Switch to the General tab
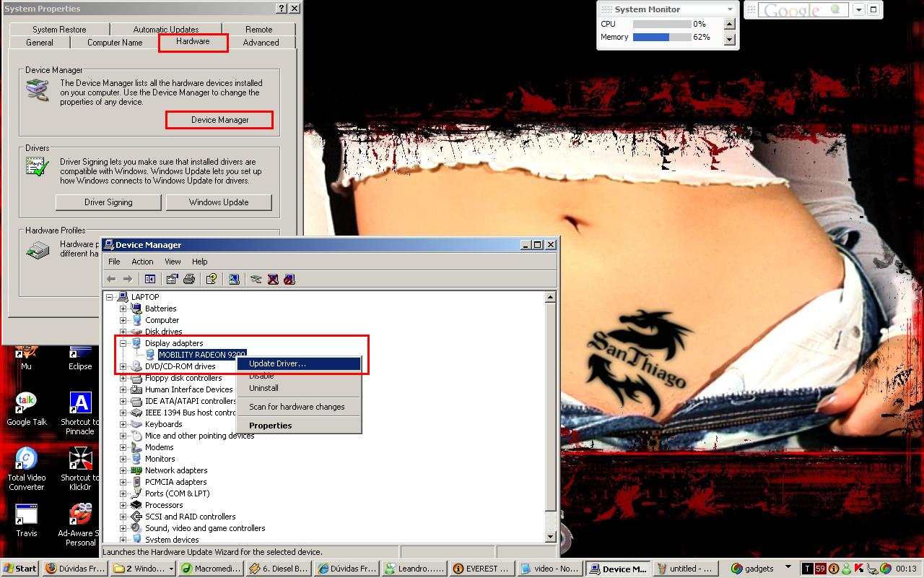The image size is (924, 578). tap(40, 43)
